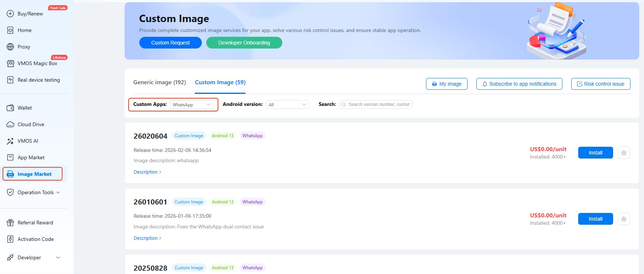Expand Description for image 26010601
The height and width of the screenshot is (274, 644).
pos(147,238)
